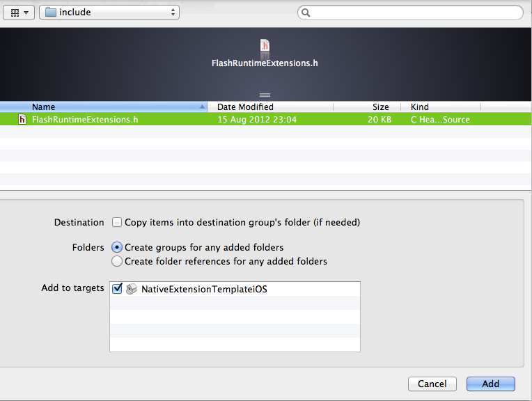Click the Name column sort arrow
Screen dimensions: 532x401
click(202, 107)
